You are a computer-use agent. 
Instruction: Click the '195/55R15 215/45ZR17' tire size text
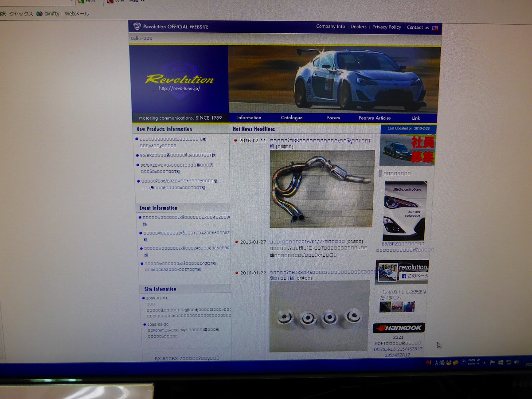398,349
